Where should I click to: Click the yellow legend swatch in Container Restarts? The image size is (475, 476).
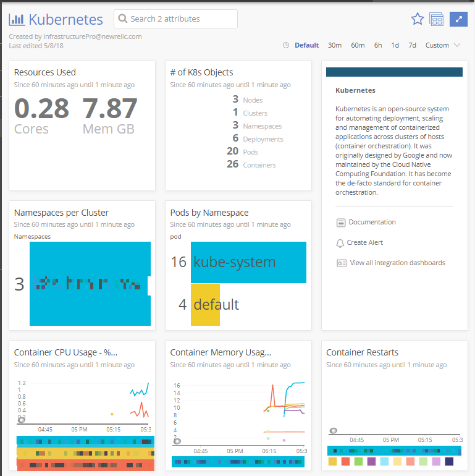tap(332, 461)
